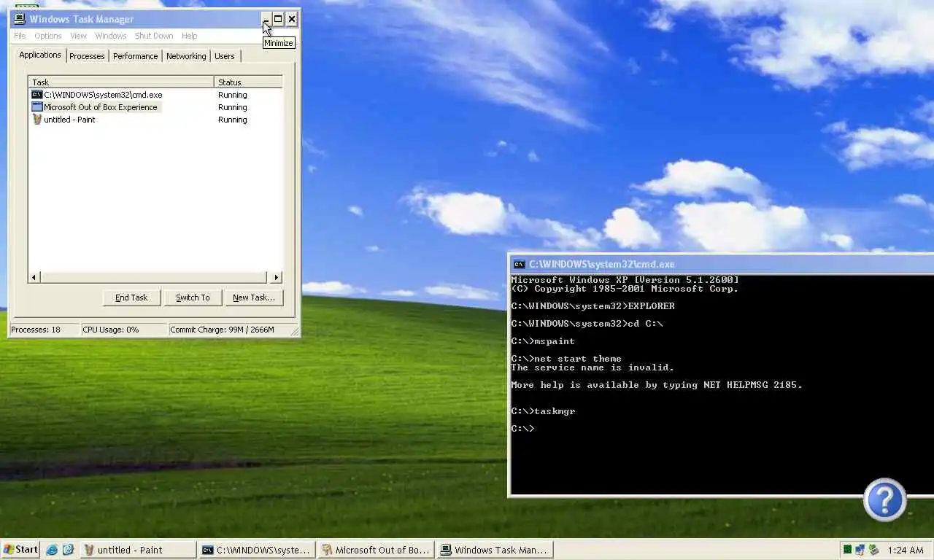Sort by the Status column header
934x560 pixels.
click(x=248, y=82)
